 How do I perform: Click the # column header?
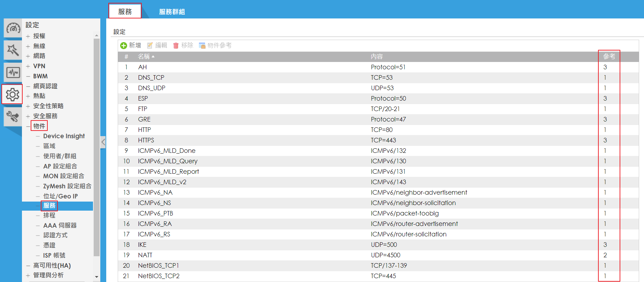(x=126, y=56)
